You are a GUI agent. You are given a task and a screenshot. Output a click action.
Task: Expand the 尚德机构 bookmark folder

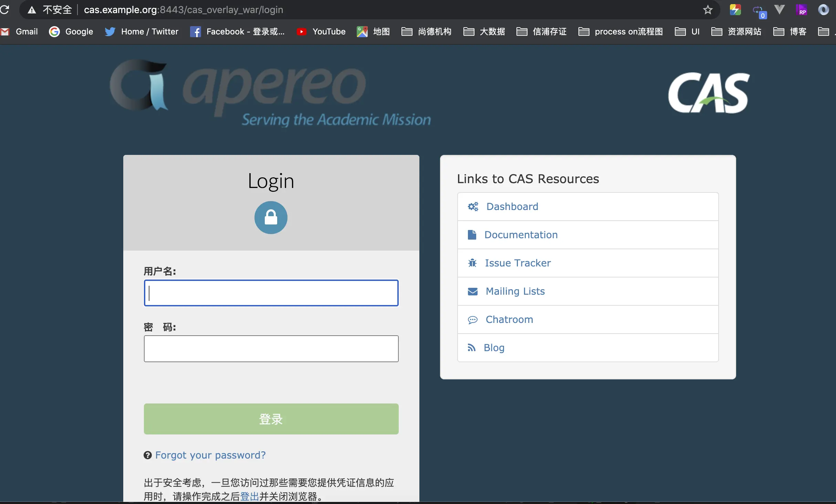(x=426, y=32)
